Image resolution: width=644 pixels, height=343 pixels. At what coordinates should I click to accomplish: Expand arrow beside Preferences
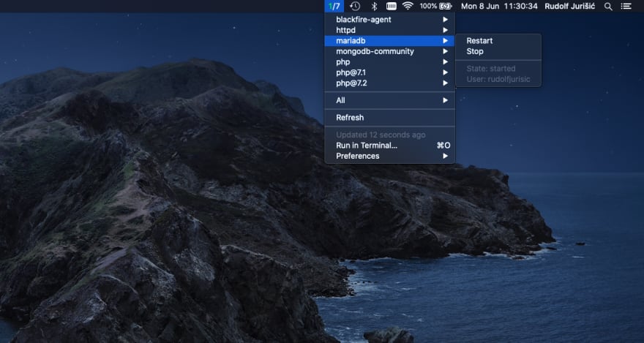click(445, 156)
